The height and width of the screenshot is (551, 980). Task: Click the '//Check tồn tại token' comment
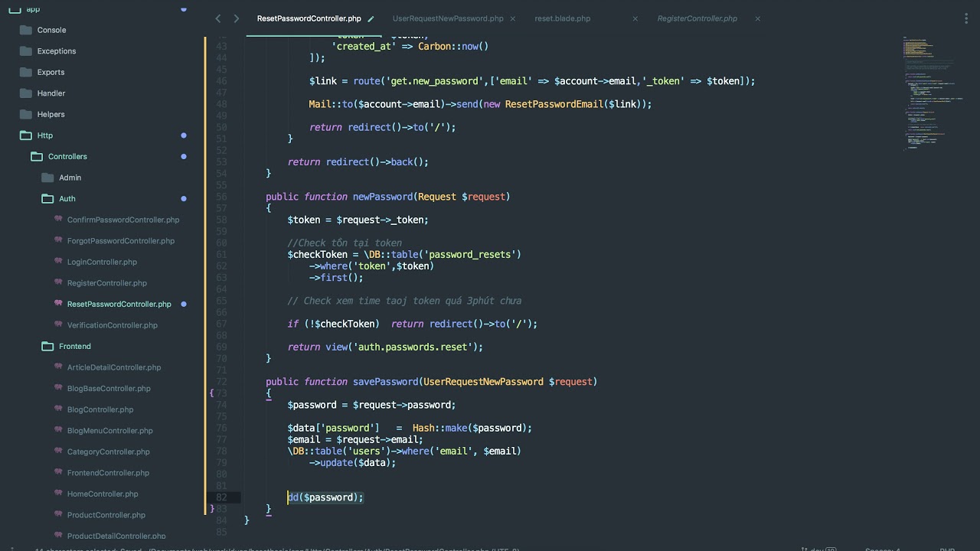345,243
